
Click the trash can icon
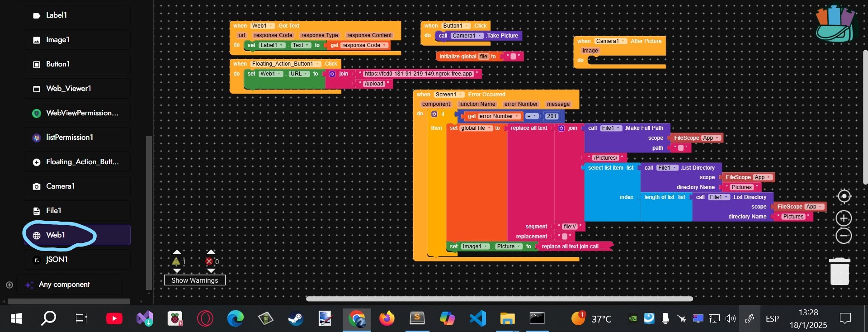pyautogui.click(x=840, y=271)
